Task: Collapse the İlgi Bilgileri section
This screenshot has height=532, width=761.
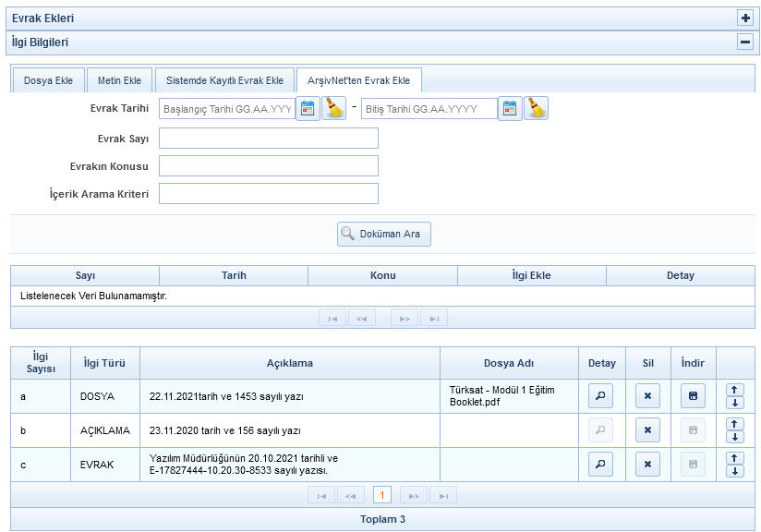Action: 745,42
